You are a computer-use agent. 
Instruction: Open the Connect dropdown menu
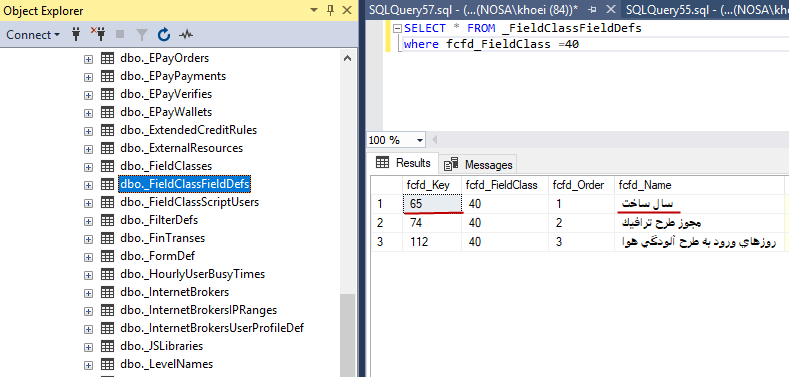33,35
